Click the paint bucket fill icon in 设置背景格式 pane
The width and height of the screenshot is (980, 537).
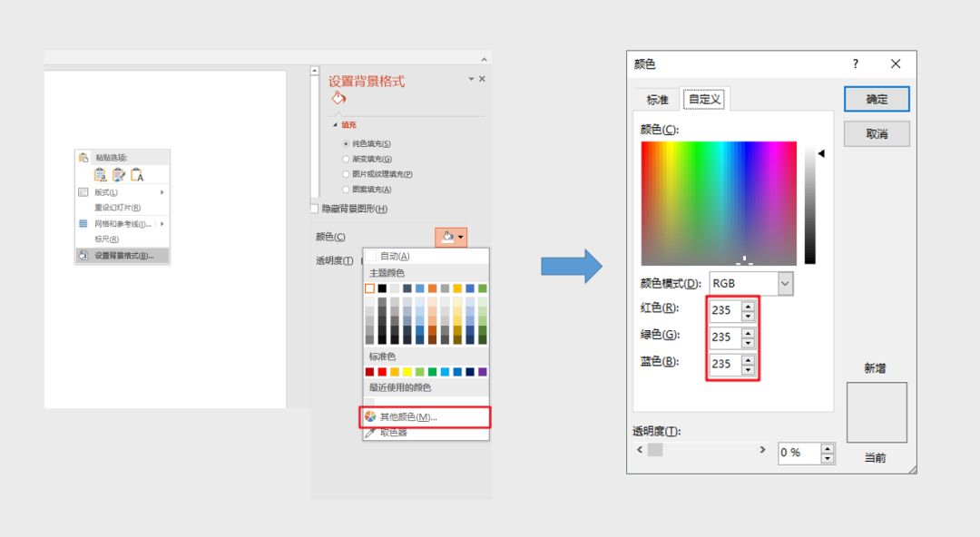click(338, 99)
